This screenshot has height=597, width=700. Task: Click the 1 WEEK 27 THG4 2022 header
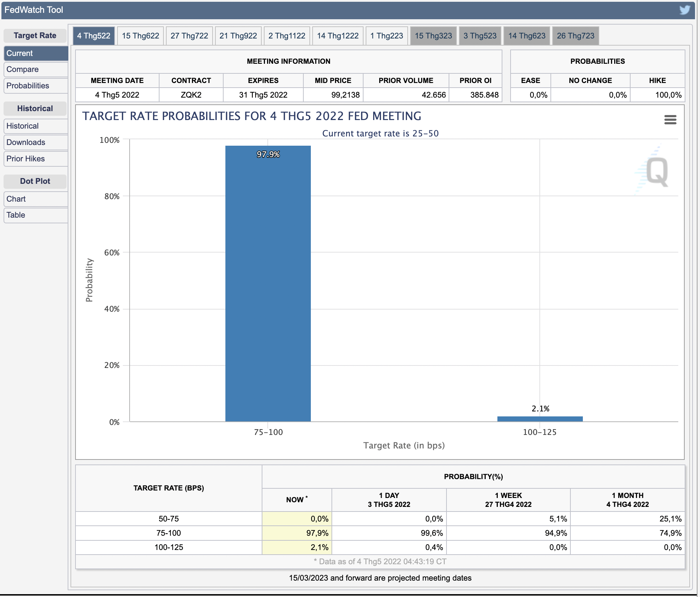508,500
